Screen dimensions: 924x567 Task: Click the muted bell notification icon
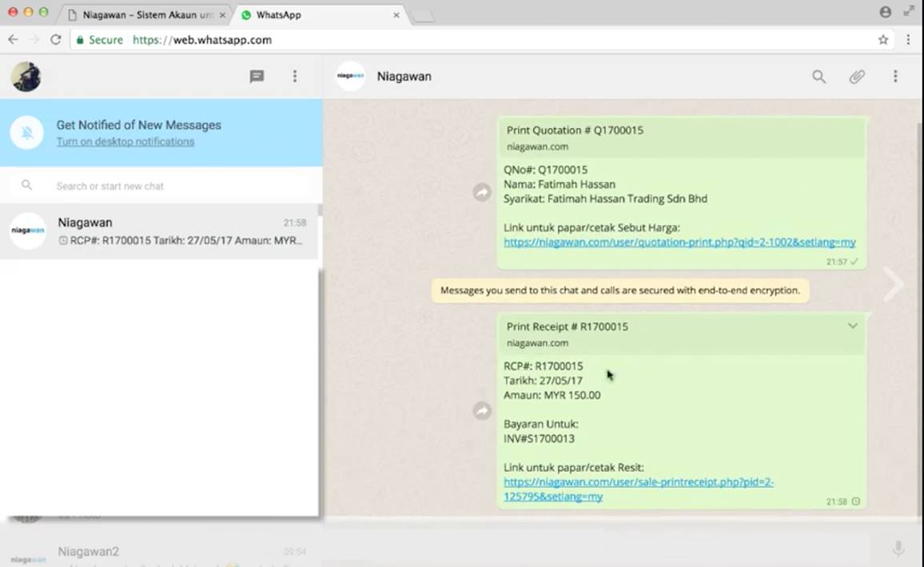[27, 133]
